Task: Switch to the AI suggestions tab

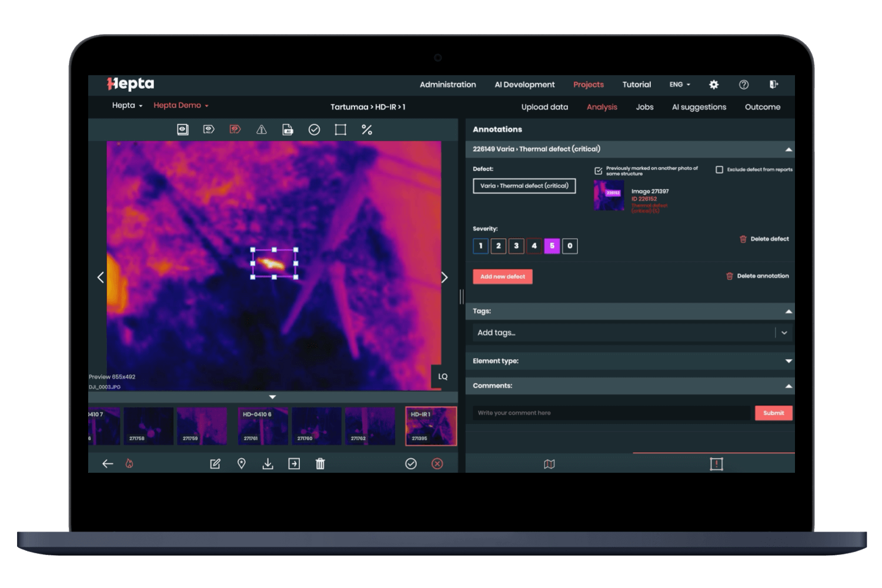Action: pyautogui.click(x=699, y=107)
